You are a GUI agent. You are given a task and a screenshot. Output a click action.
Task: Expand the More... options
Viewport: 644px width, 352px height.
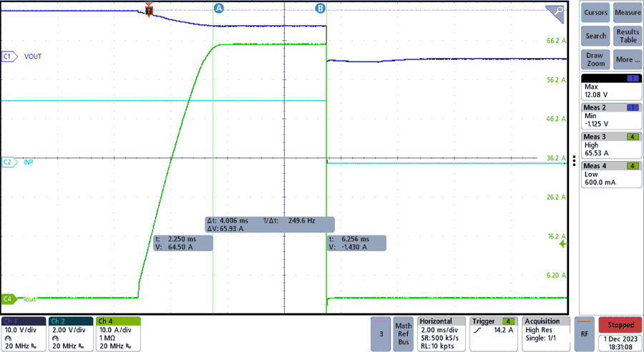tap(628, 59)
